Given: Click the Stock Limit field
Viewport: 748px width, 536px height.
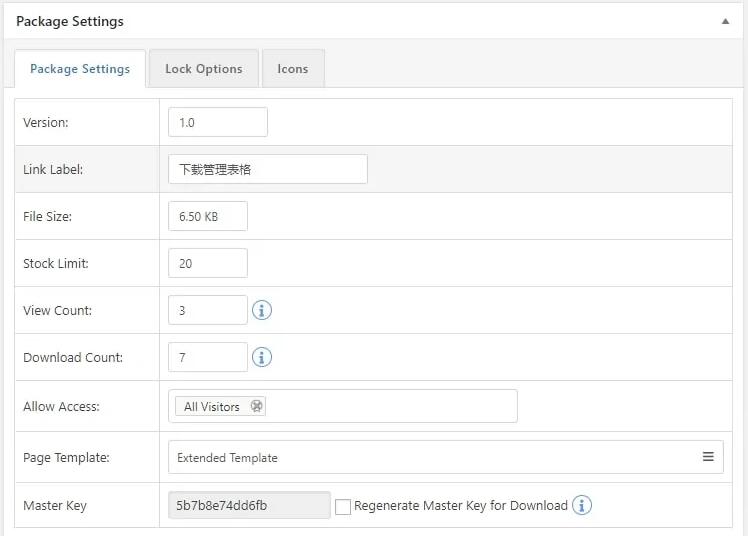Looking at the screenshot, I should (x=208, y=263).
